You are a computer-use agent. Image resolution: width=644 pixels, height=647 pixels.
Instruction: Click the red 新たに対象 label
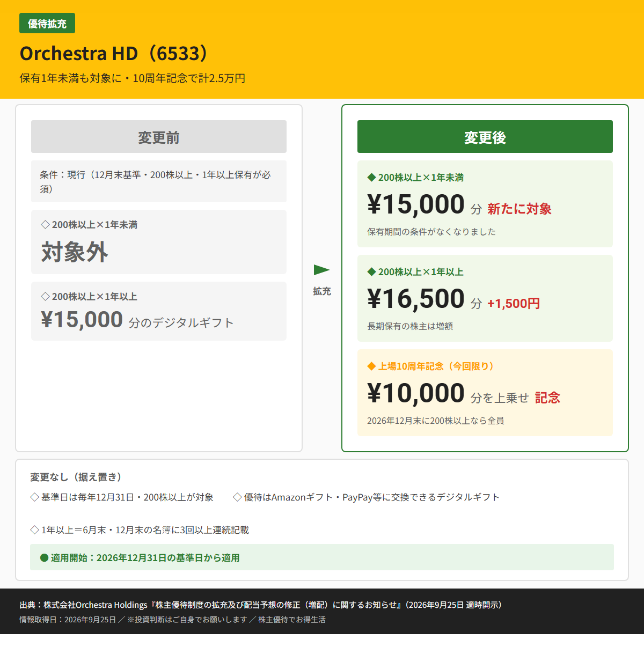(519, 209)
